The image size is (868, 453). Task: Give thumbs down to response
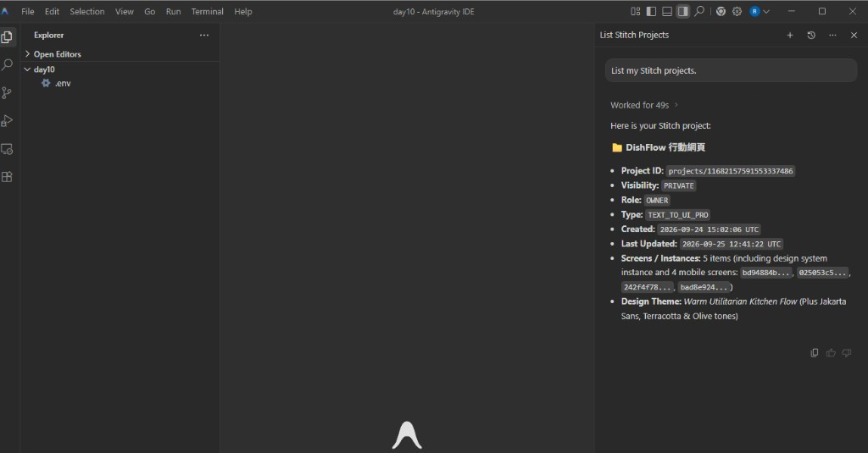(847, 353)
